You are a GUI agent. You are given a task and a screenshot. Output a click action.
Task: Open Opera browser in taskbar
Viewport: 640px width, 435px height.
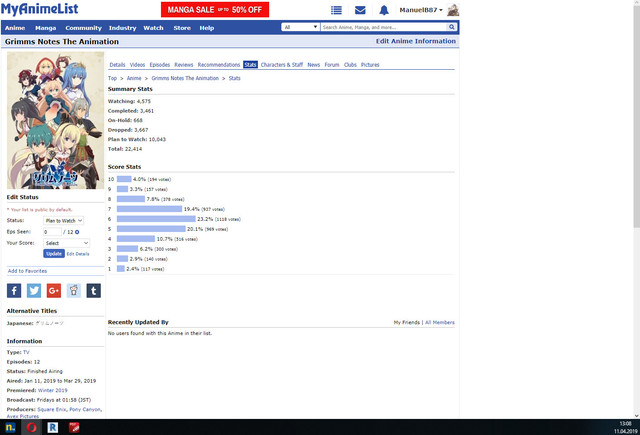pyautogui.click(x=31, y=427)
